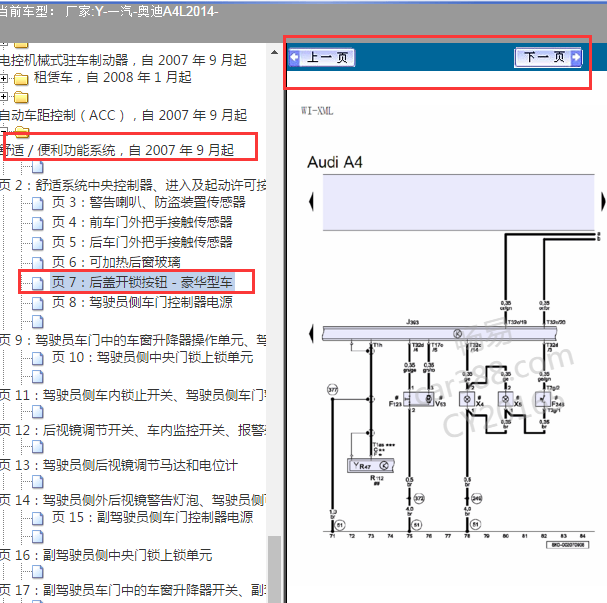Open folder 租赁车，自 2008 年 1 月起

112,77
